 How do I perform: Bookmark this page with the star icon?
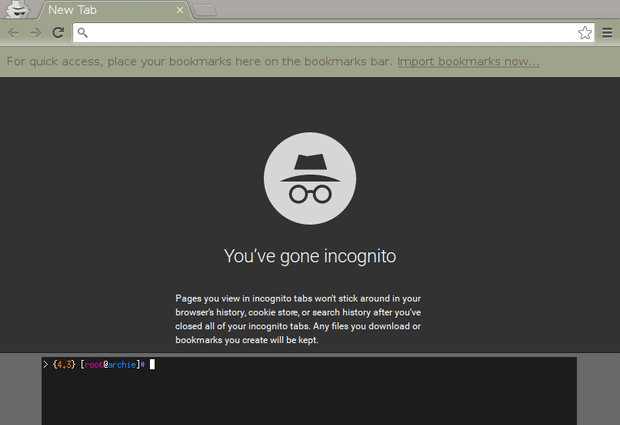coord(585,33)
